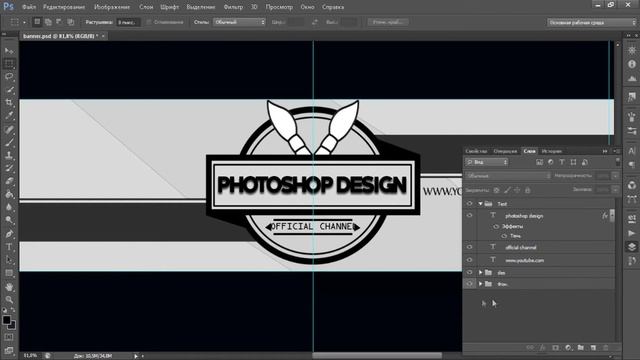Open the opacity slider dropdown arrow
Screen dimensions: 640x360
coord(615,176)
